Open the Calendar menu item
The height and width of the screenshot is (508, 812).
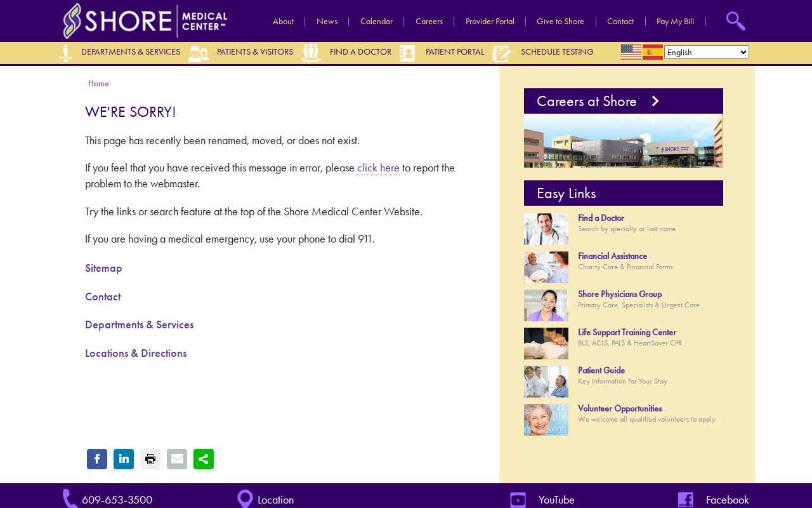click(376, 21)
